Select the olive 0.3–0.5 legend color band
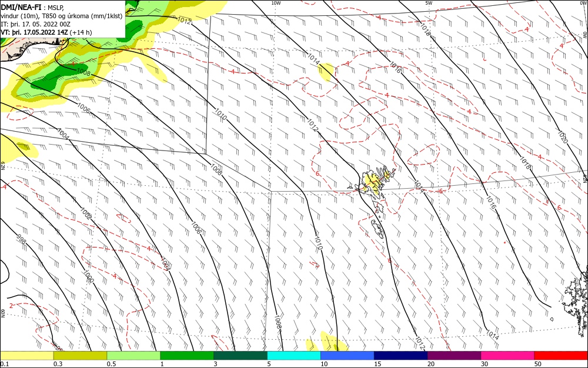Image resolution: width=588 pixels, height=368 pixels. (x=80, y=356)
